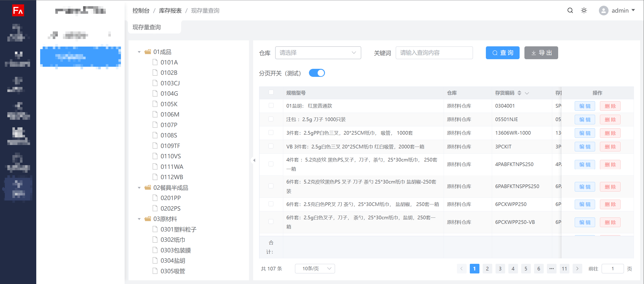Screen dimensions: 644x284
Task: Click the 导出 export button
Action: 541,53
